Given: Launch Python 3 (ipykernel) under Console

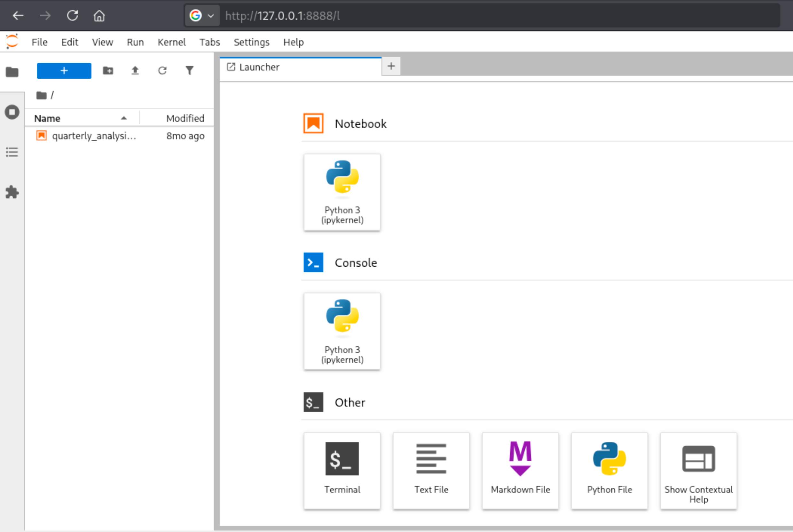Looking at the screenshot, I should (x=342, y=332).
